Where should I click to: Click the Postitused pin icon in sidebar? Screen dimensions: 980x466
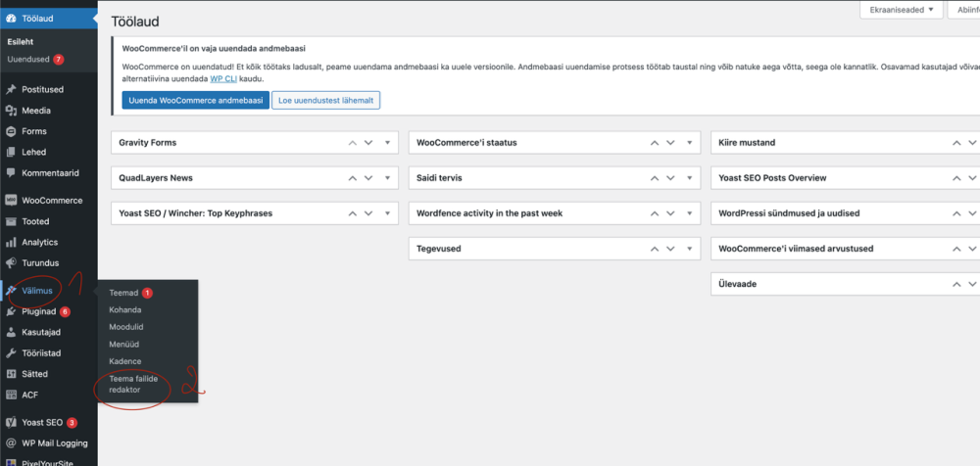click(x=11, y=89)
